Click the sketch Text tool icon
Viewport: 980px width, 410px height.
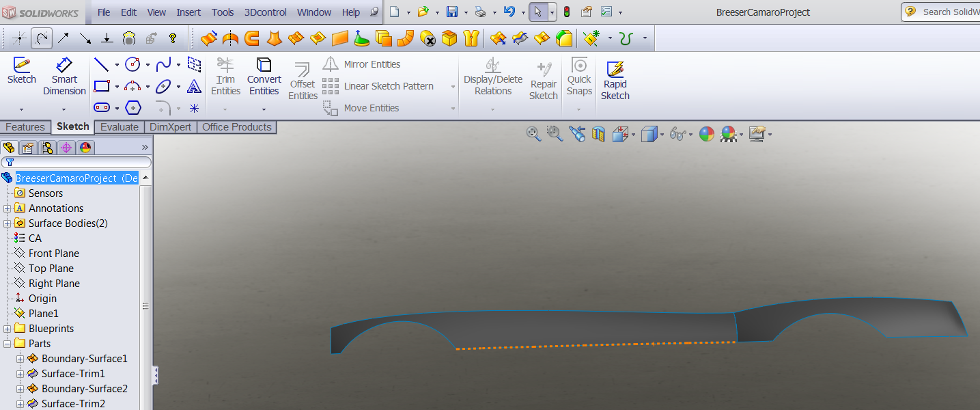pos(195,87)
